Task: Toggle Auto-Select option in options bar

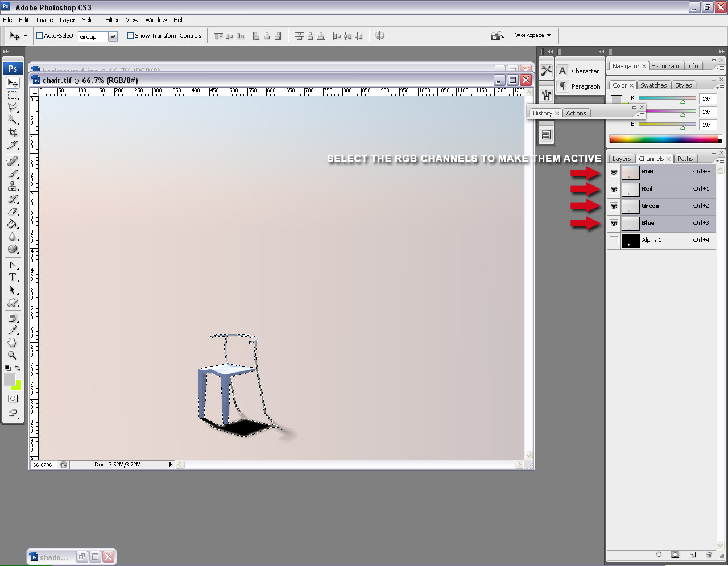Action: coord(39,35)
